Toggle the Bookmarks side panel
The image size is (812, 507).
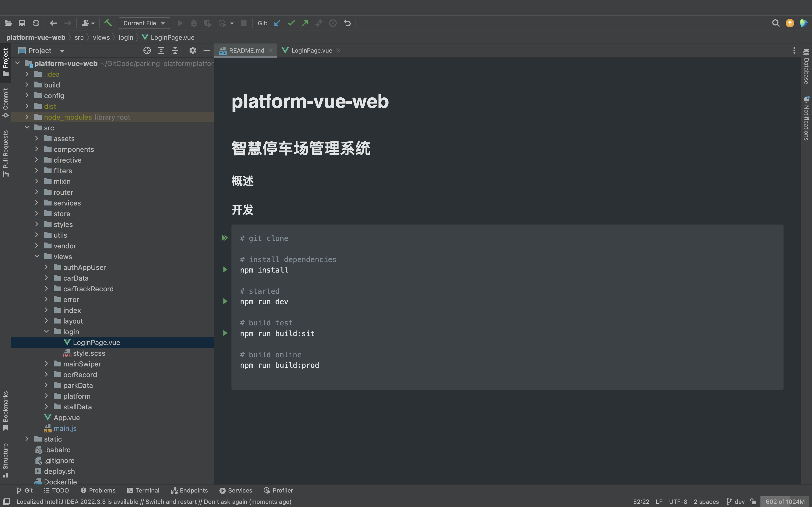click(x=5, y=410)
